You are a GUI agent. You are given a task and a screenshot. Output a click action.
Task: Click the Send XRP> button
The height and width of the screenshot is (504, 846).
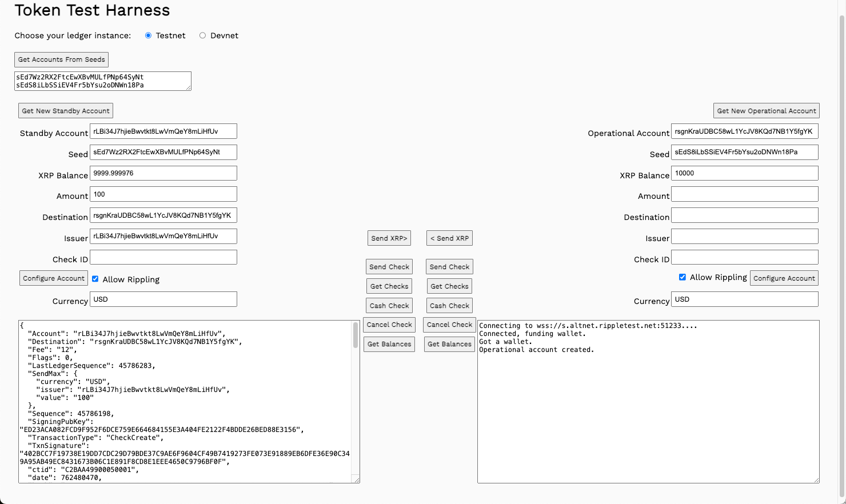(x=389, y=238)
